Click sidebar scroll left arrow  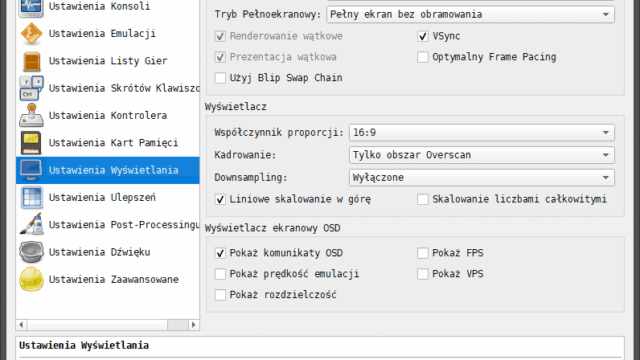(21, 325)
